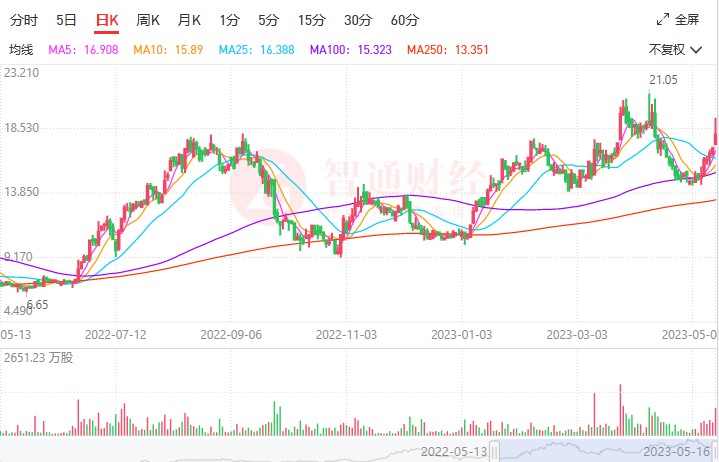The width and height of the screenshot is (719, 462).
Task: Select the 5日 chart tab
Action: [66, 20]
